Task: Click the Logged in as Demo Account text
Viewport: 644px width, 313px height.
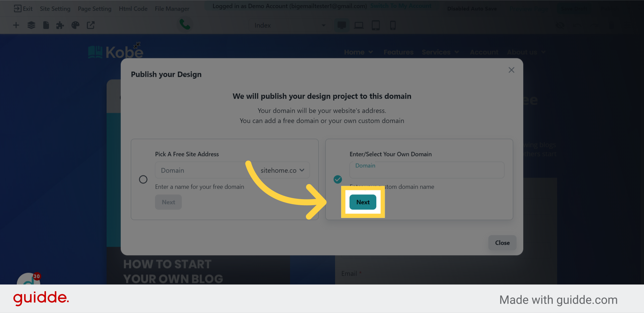Action: pyautogui.click(x=290, y=6)
